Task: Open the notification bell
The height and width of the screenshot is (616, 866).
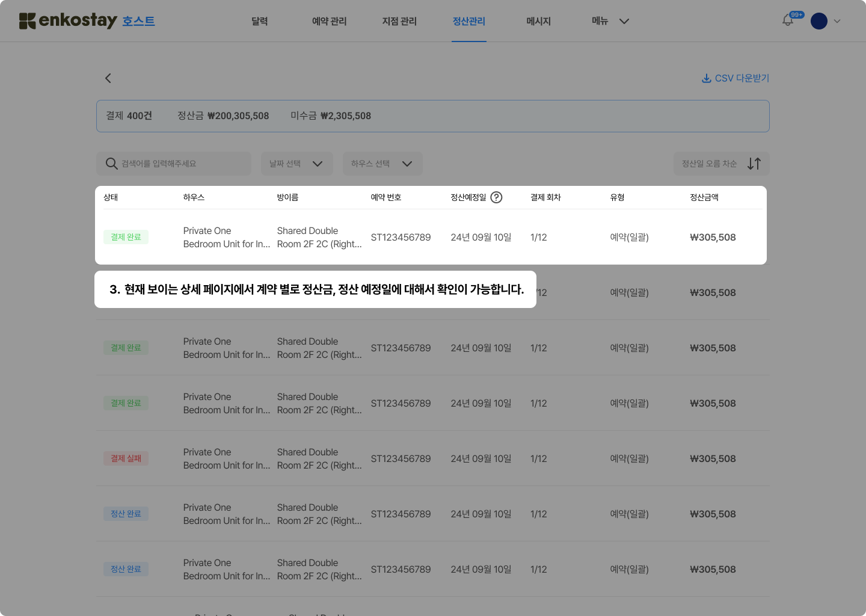Action: click(x=788, y=21)
